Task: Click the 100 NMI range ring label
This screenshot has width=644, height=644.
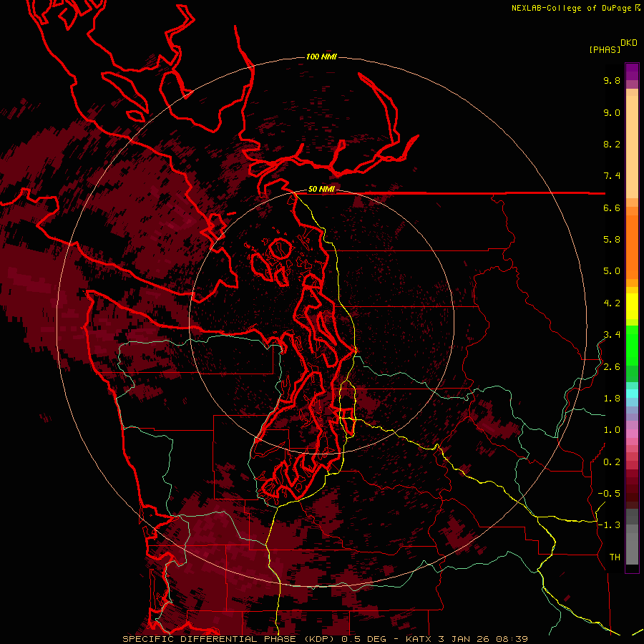Action: (321, 57)
